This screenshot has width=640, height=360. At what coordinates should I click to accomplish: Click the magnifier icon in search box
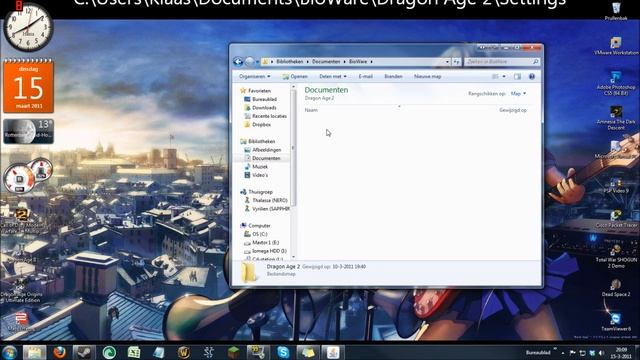pos(536,62)
